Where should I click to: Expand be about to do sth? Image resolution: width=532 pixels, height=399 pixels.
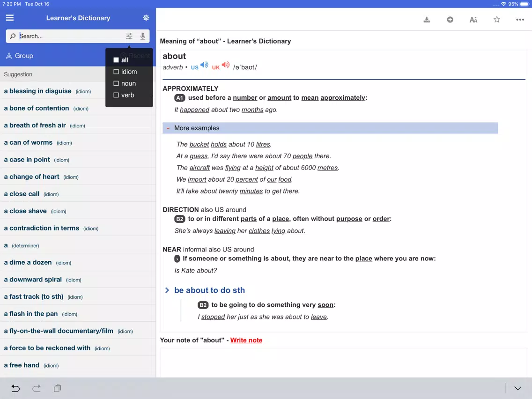(x=167, y=290)
